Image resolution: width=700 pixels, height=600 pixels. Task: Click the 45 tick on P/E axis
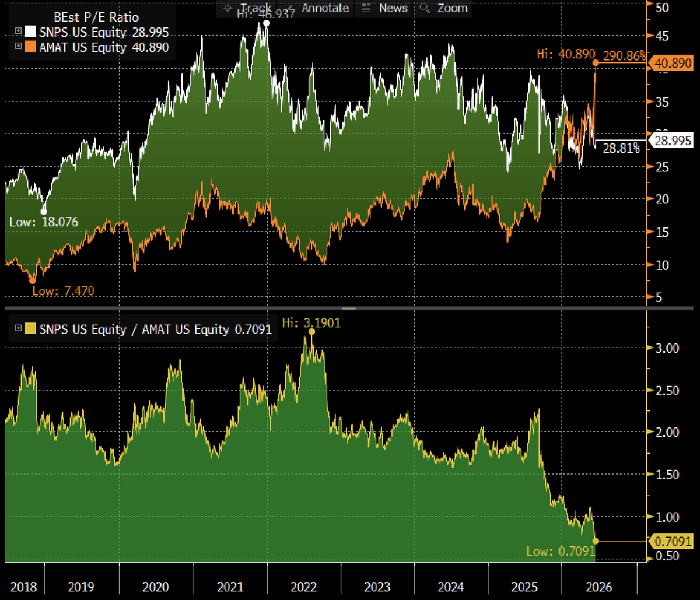click(662, 36)
